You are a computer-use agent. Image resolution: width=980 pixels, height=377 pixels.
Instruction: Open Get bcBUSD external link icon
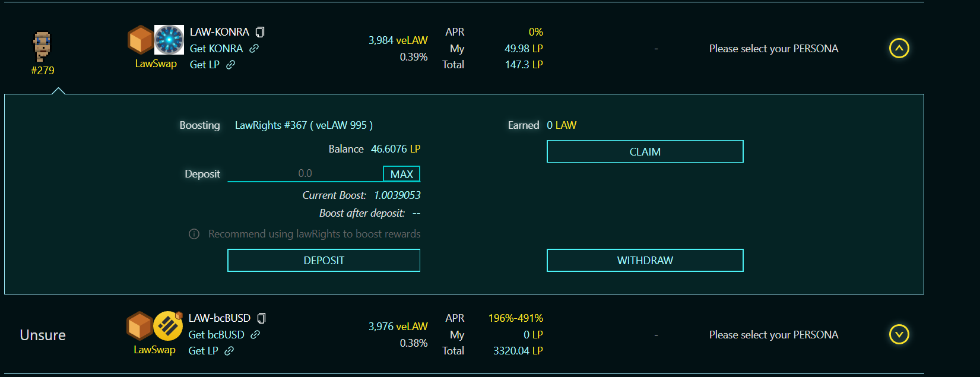click(x=255, y=335)
